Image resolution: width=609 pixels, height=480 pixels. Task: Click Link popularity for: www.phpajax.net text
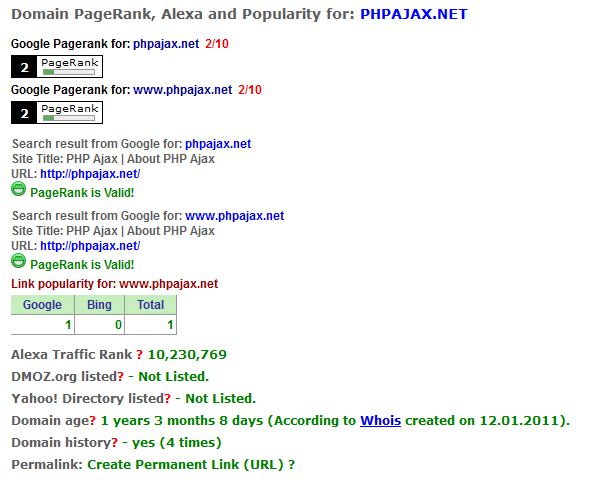pyautogui.click(x=115, y=284)
